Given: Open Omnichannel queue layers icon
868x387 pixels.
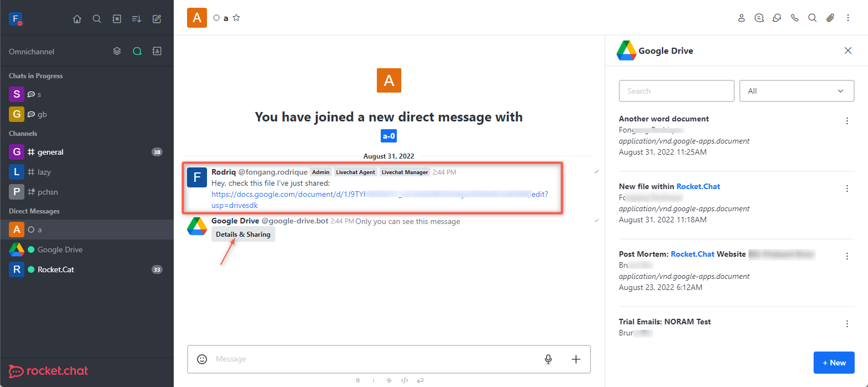Looking at the screenshot, I should tap(117, 51).
